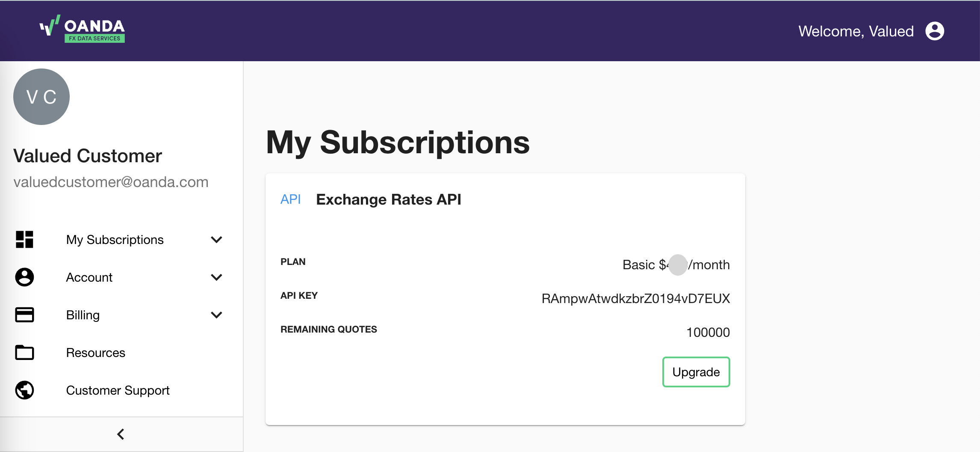
Task: Expand the Account chevron
Action: click(x=217, y=277)
